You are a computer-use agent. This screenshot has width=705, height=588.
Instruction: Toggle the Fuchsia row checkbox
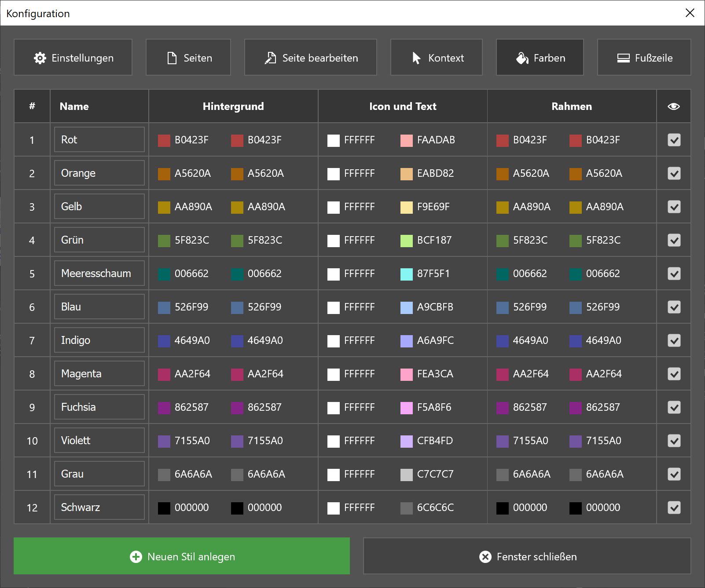click(x=674, y=407)
